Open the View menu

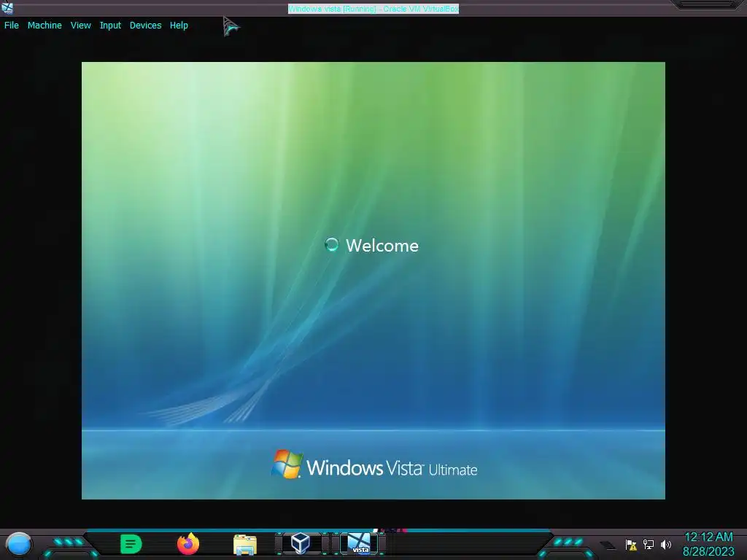[x=80, y=26]
